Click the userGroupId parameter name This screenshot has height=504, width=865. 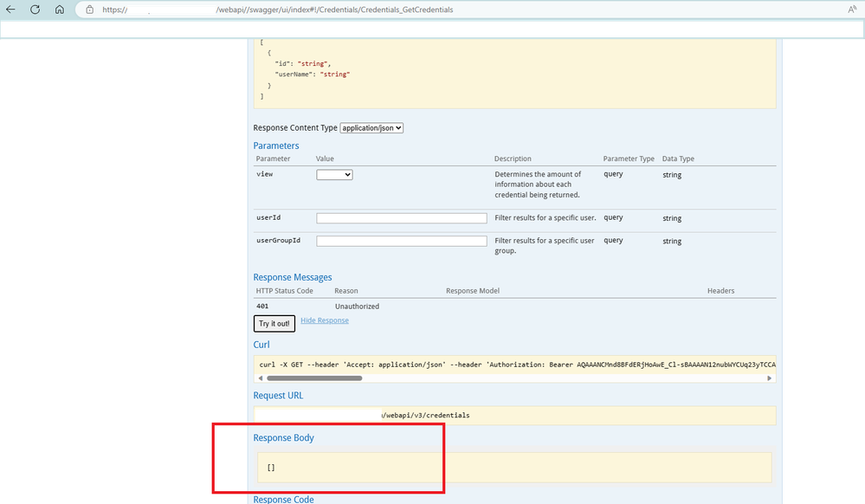279,240
